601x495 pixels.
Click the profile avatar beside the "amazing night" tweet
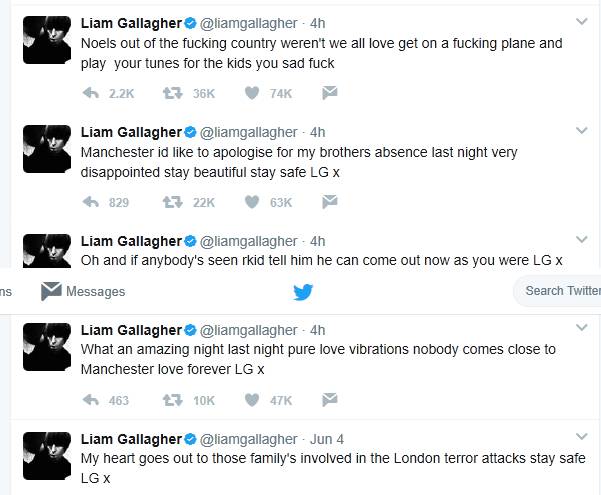(46, 346)
